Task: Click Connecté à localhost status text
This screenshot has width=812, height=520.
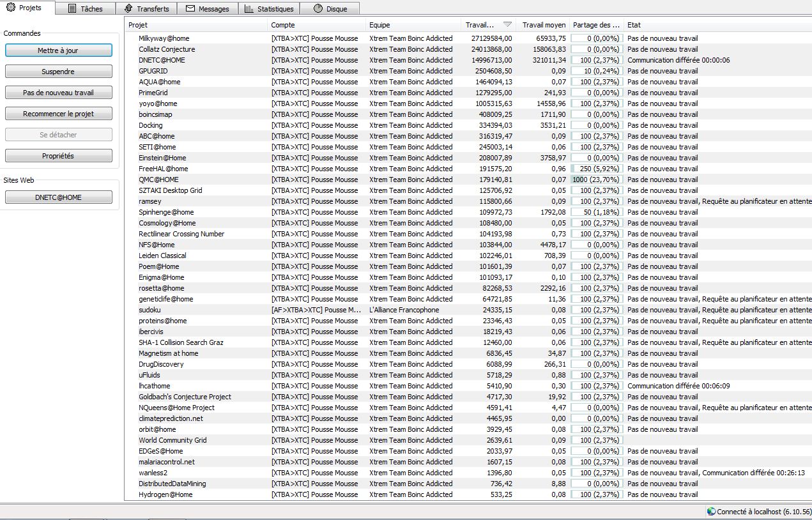Action: 764,512
